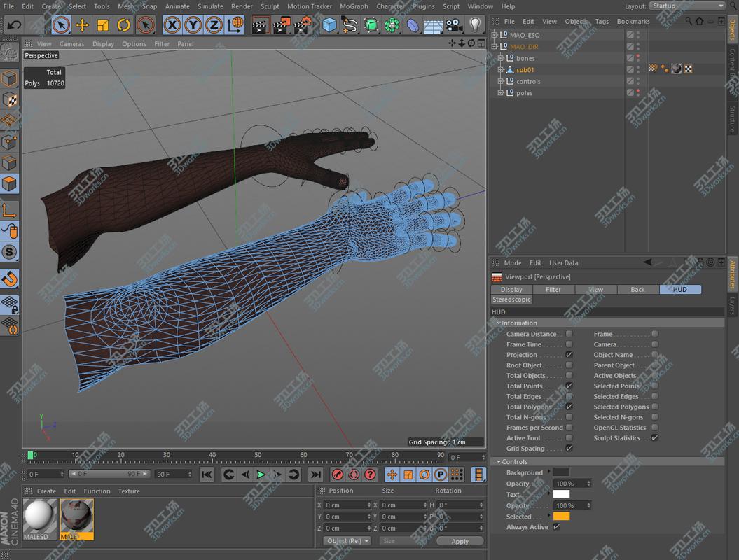Toggle Always Active checkbox
739x560 pixels.
point(557,527)
